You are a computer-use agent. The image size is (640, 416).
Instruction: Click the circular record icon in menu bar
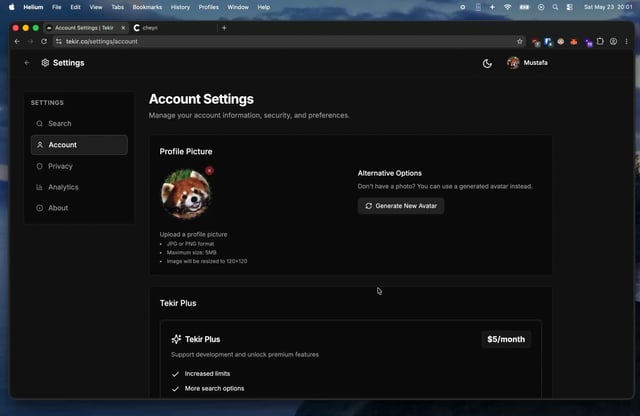pyautogui.click(x=541, y=7)
